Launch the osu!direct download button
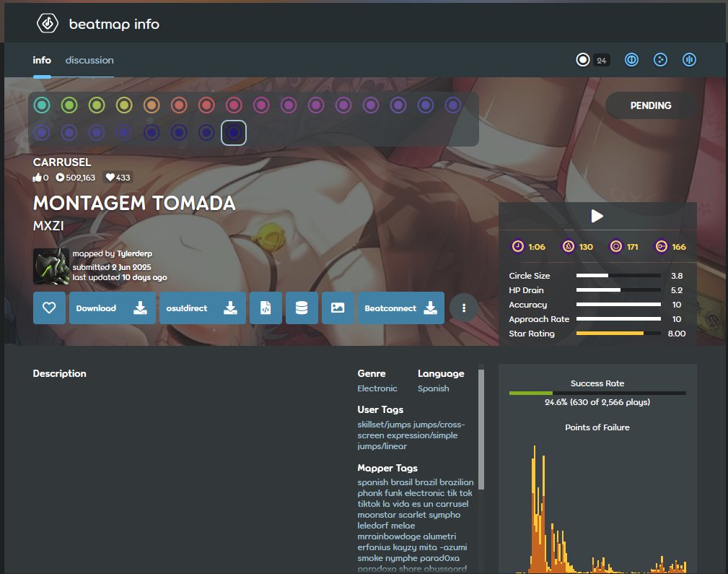Viewport: 728px width, 574px height. [x=203, y=308]
